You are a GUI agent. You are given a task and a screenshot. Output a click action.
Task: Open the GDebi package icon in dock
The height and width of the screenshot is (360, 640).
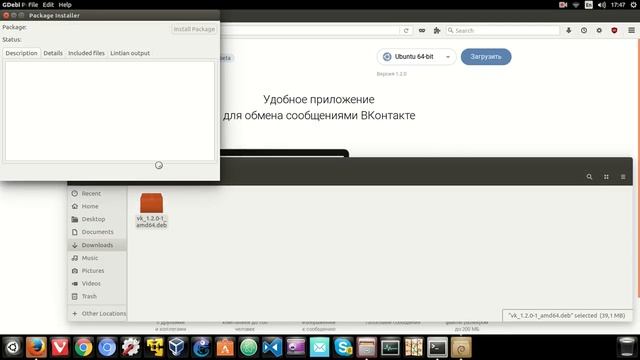tap(461, 347)
